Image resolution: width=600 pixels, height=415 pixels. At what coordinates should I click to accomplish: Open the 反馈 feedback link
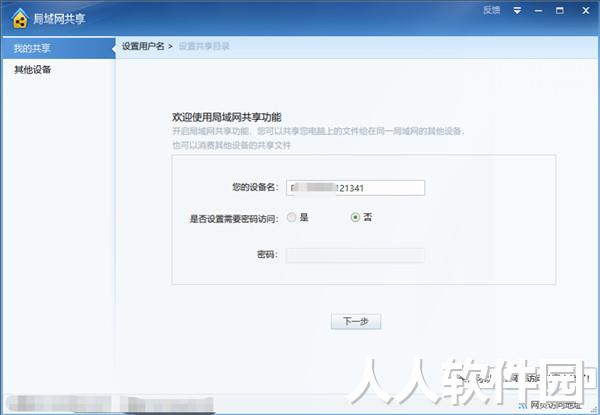pyautogui.click(x=491, y=10)
